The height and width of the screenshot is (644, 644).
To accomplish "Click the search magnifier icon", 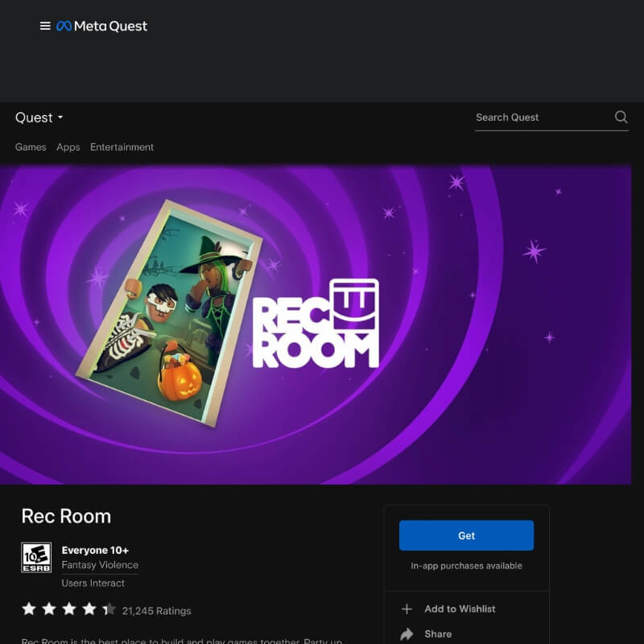I will pos(621,117).
